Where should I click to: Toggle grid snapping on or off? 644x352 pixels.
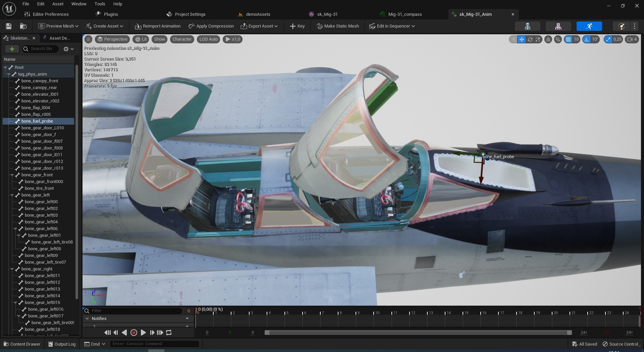[x=568, y=39]
